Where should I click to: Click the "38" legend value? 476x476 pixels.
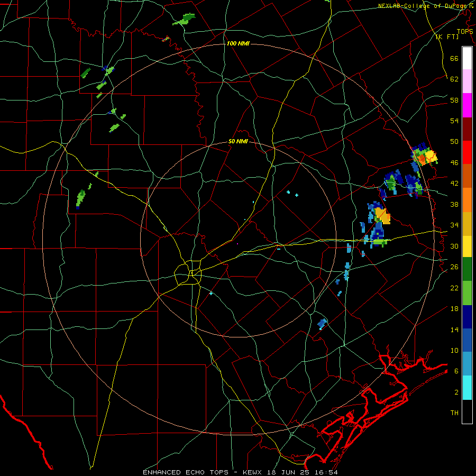coord(454,205)
